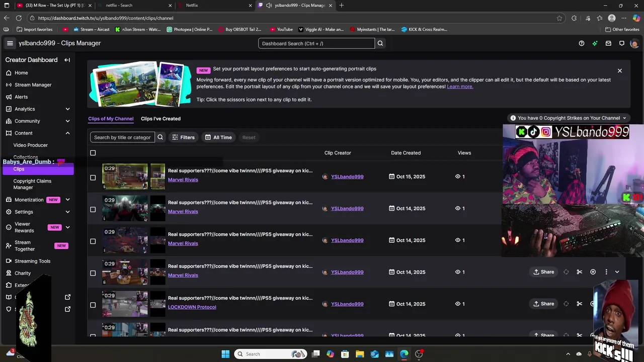Open Copyright Claims Manager in sidebar
The width and height of the screenshot is (644, 362).
(32, 184)
